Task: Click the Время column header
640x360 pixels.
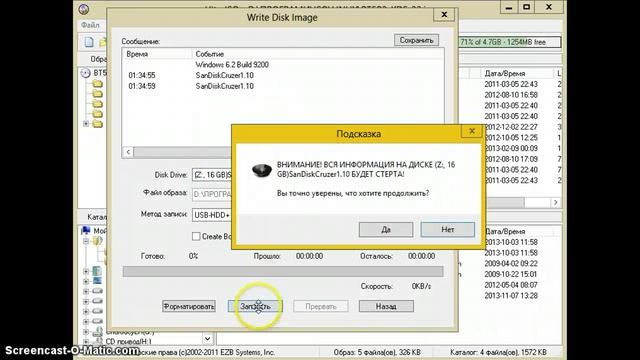Action: coord(137,54)
